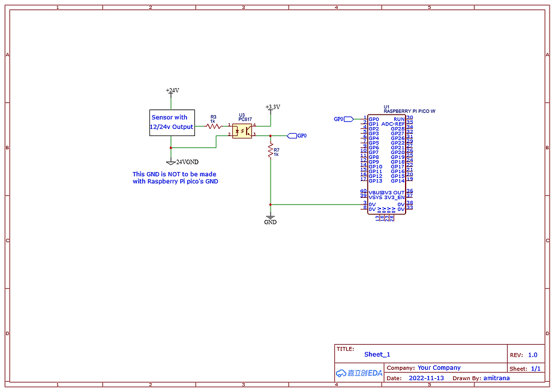
Task: Click the ADC-REF pin label
Action: 393,124
